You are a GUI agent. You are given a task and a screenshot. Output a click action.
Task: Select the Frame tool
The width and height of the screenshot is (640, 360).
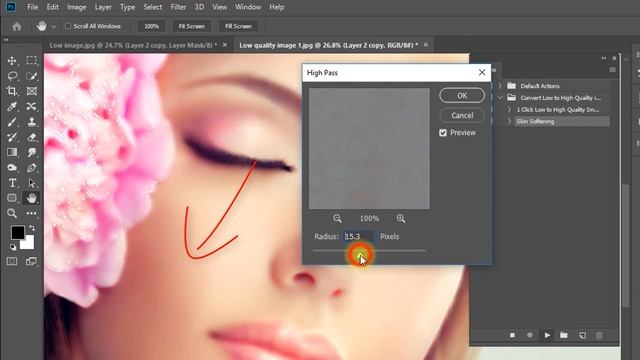click(31, 91)
